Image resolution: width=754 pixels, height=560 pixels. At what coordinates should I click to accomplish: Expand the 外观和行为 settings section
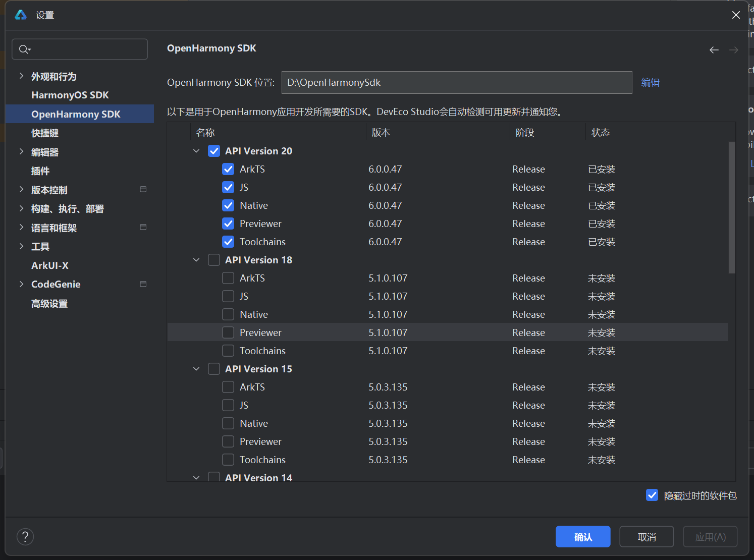[x=21, y=76]
